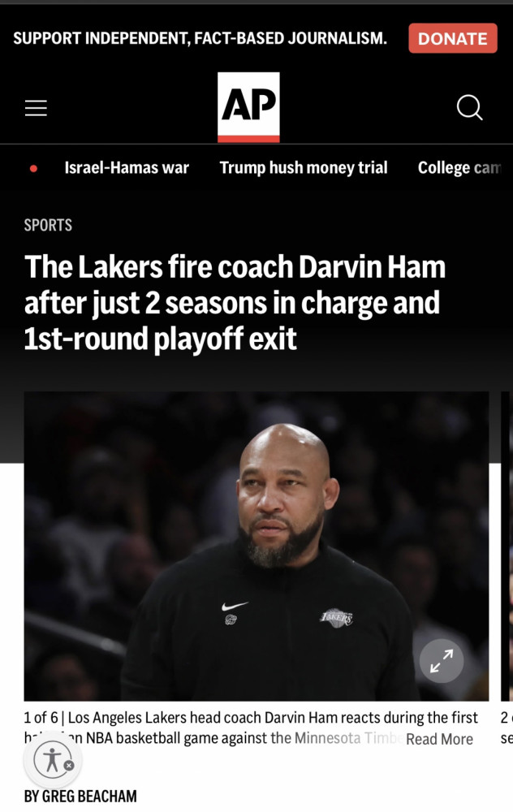
Task: Select the College campus topic in the bar
Action: point(459,168)
